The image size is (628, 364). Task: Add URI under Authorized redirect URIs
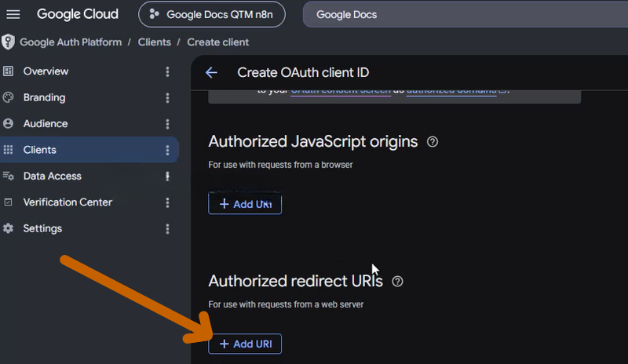click(x=245, y=344)
